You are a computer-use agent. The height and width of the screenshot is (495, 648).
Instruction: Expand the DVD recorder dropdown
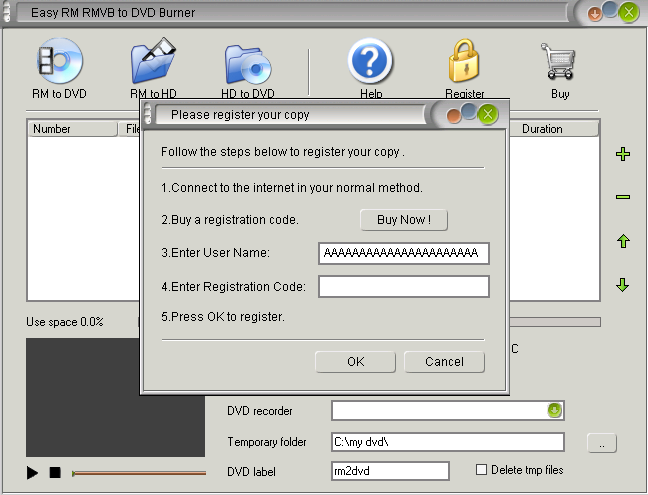554,410
